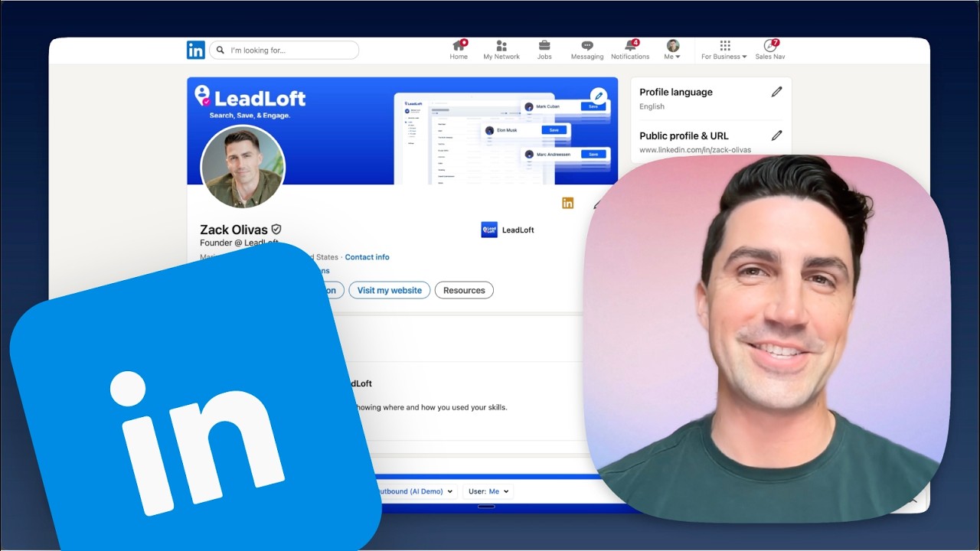980x551 pixels.
Task: Launch Sales Nav
Action: point(770,51)
